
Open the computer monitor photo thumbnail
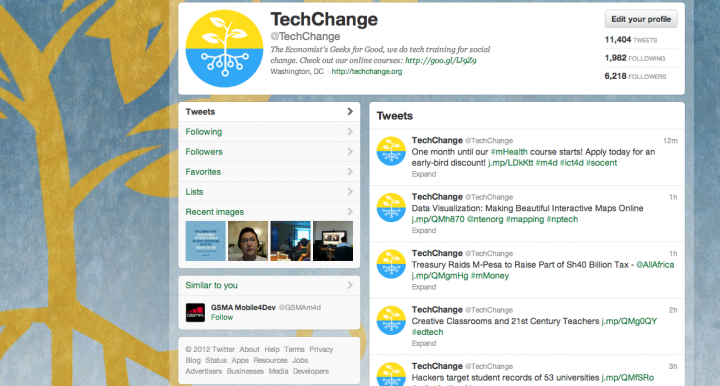333,241
